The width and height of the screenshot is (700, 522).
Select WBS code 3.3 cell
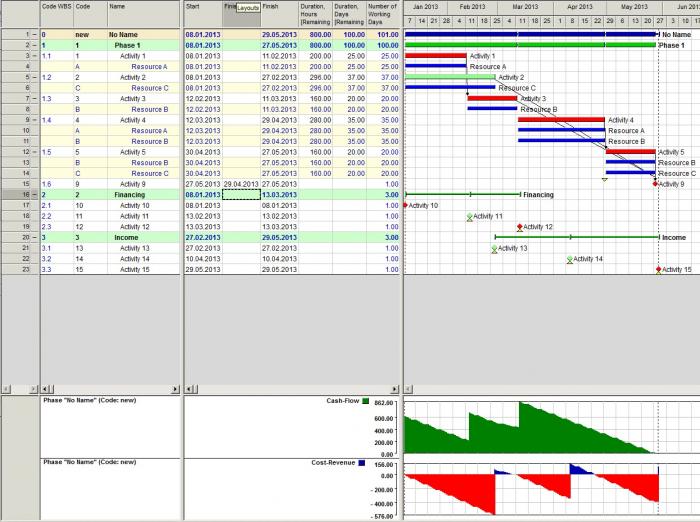[57, 269]
